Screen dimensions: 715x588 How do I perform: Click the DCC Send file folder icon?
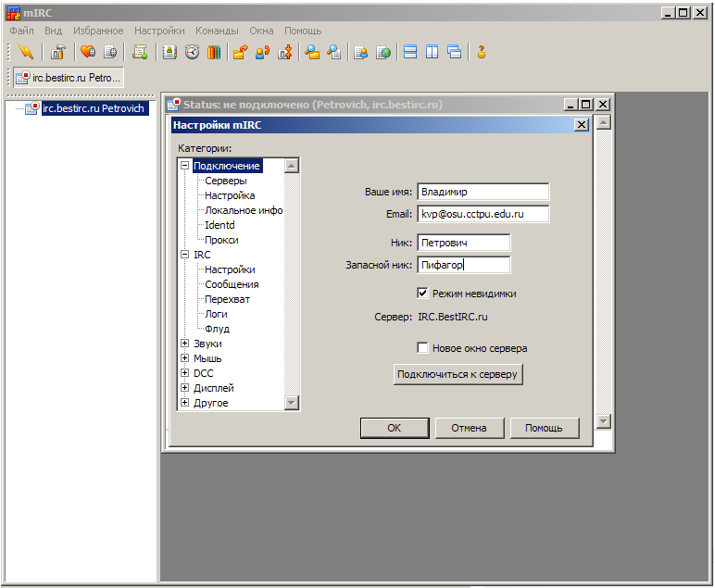click(240, 52)
